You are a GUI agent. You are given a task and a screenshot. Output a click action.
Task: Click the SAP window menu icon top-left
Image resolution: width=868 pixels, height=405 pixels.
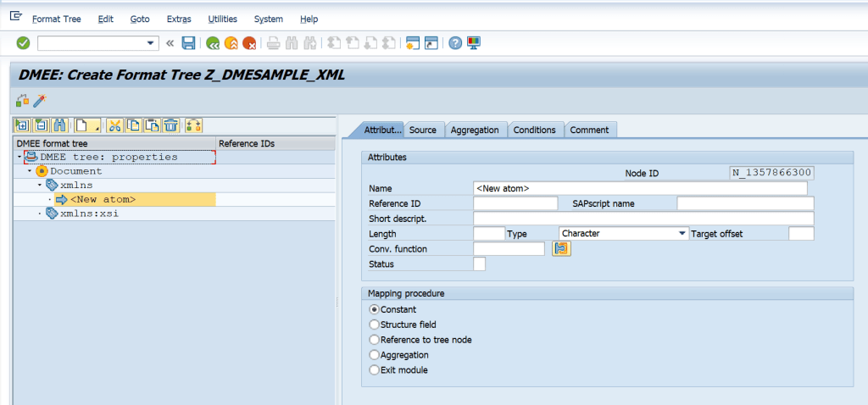coord(15,16)
